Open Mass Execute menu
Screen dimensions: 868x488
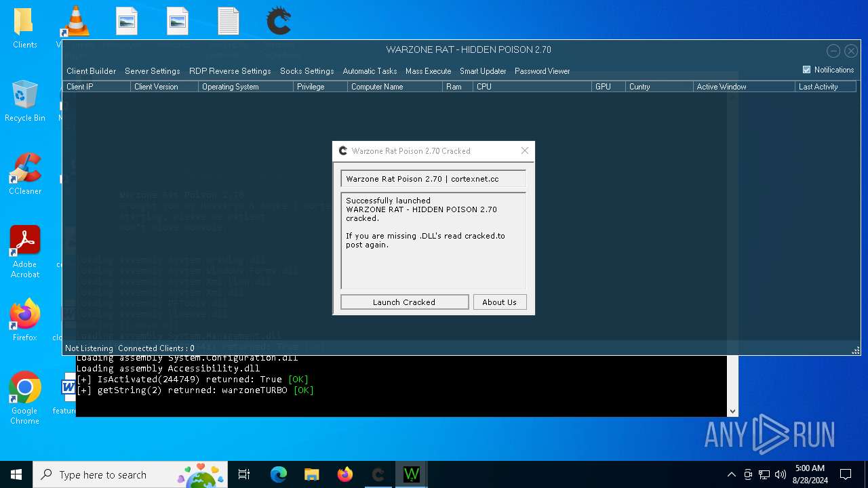428,70
